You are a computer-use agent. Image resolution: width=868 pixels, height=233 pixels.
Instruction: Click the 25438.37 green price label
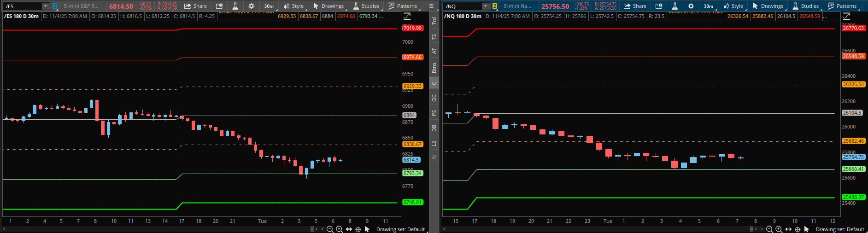[853, 197]
